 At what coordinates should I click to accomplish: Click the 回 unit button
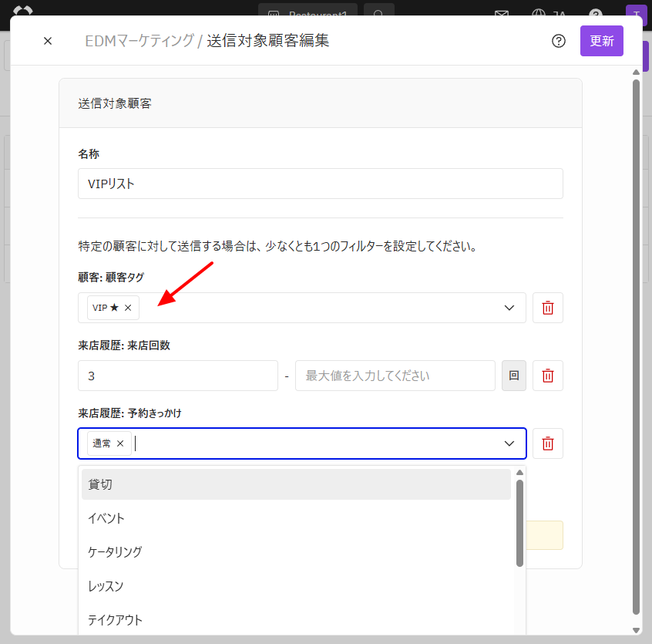(514, 376)
